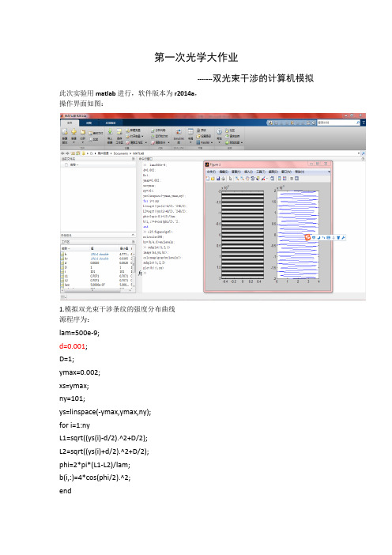Select Data Cursor tool in Figure 1 toolbar

pyautogui.click(x=258, y=179)
